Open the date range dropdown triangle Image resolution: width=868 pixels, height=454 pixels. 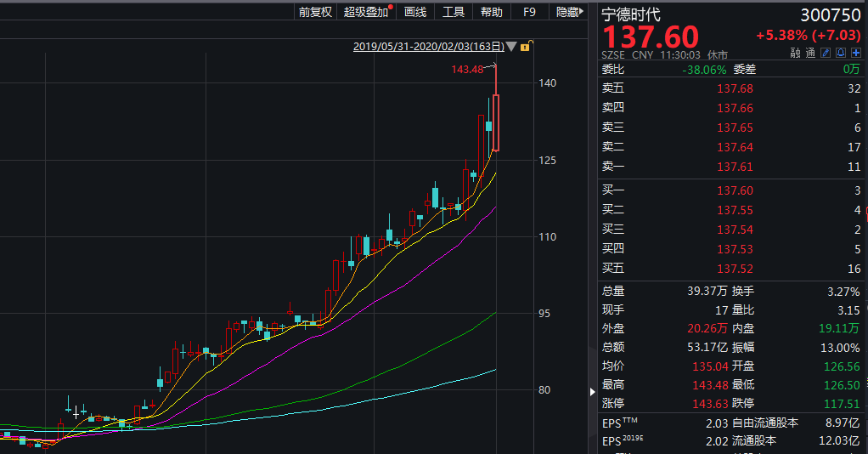click(x=511, y=47)
